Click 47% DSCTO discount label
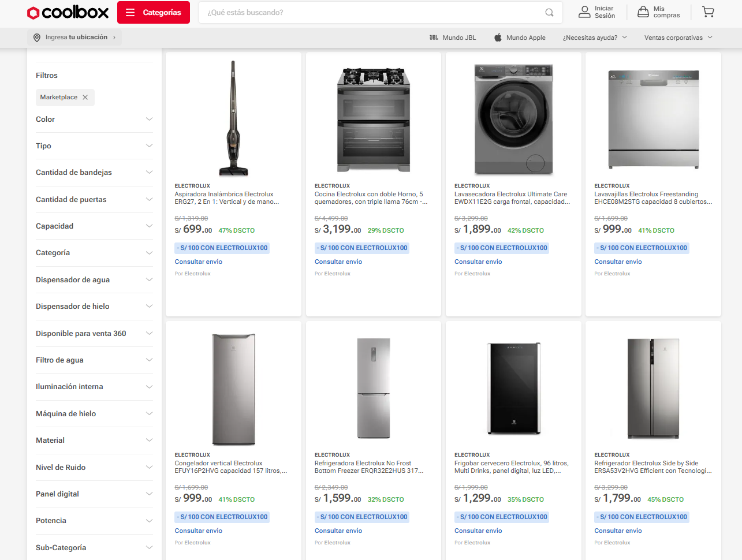Screen dimensions: 742x560 click(237, 230)
